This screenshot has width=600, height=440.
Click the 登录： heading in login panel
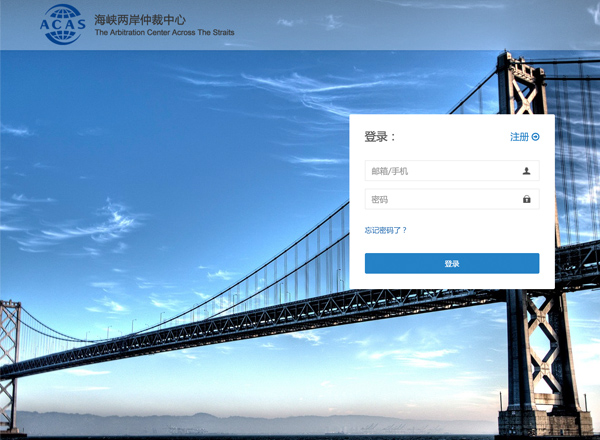[380, 137]
